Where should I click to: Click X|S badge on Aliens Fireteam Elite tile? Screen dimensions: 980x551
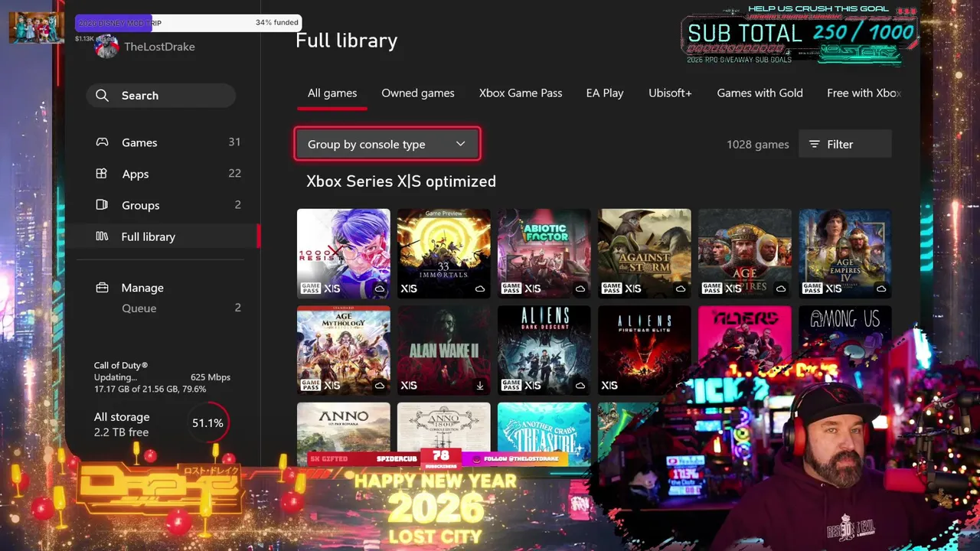(x=609, y=386)
